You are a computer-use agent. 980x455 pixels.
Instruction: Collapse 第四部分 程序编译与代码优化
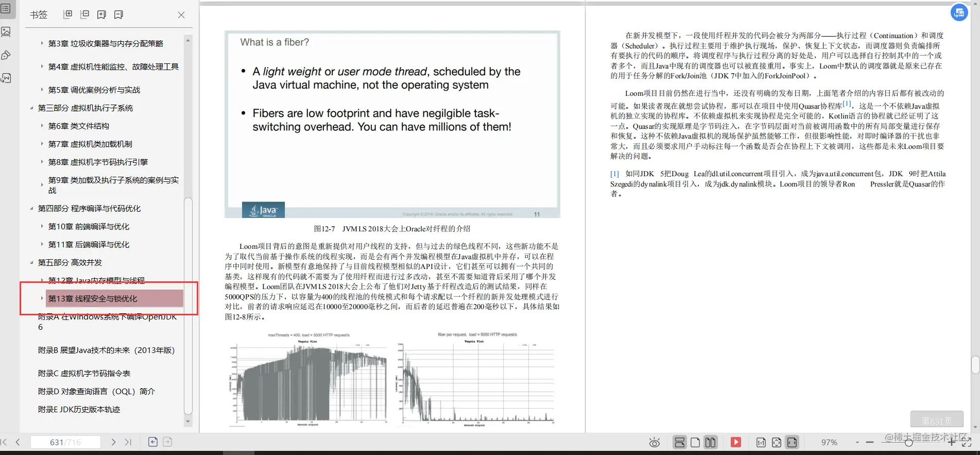[x=31, y=208]
